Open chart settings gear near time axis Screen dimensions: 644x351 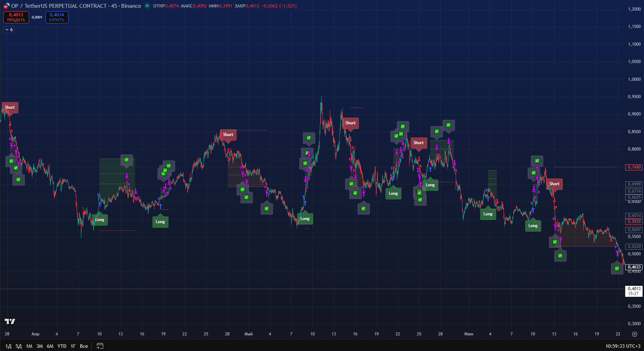pyautogui.click(x=635, y=334)
